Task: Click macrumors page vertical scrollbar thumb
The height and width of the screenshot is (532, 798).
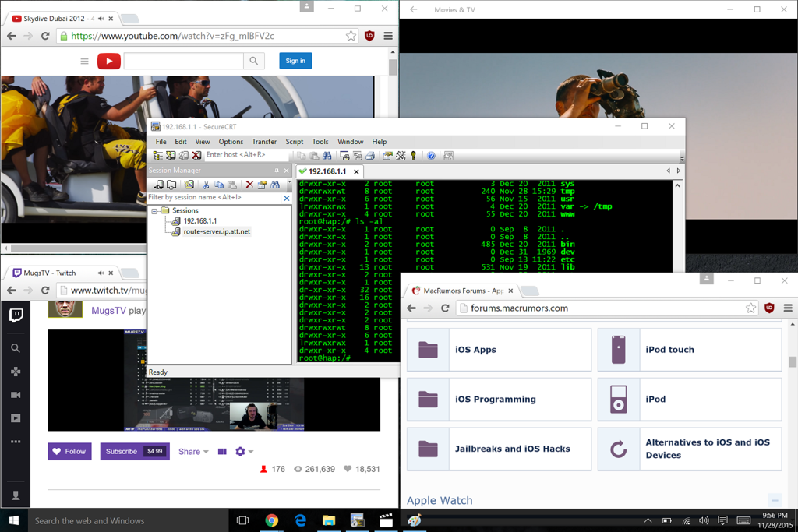Action: [793, 361]
